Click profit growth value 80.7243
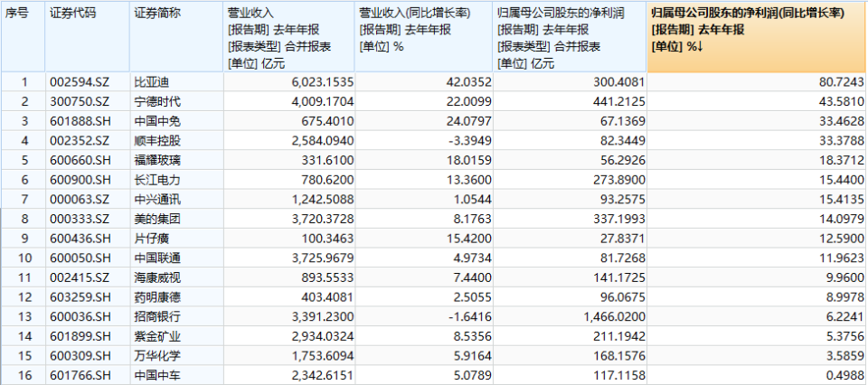 [842, 82]
